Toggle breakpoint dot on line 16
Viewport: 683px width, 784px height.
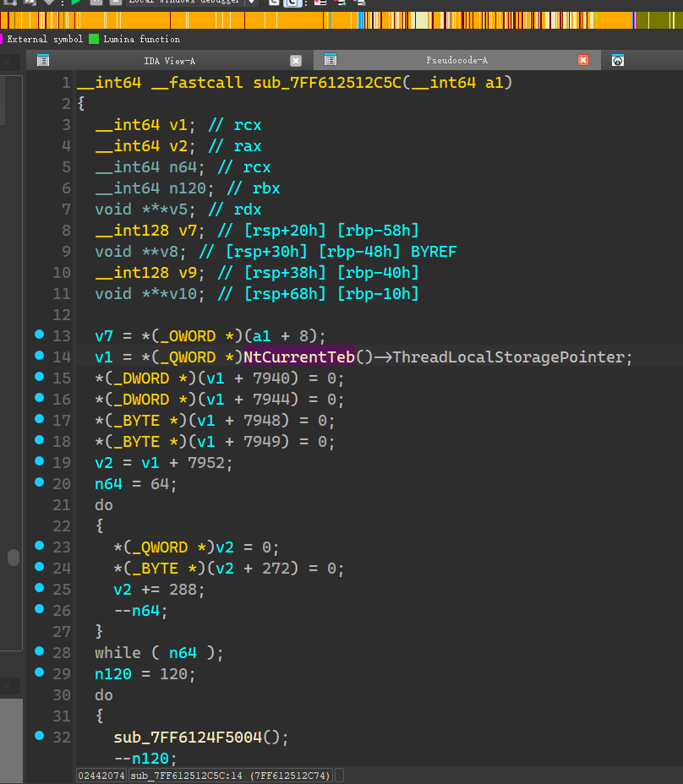40,398
